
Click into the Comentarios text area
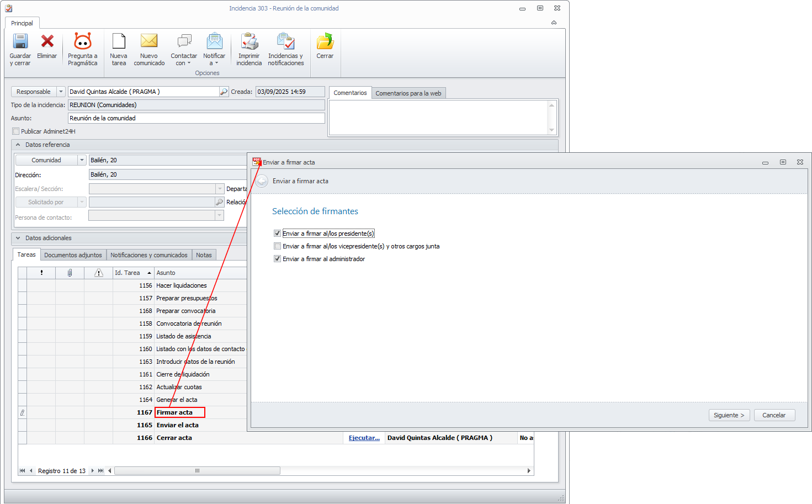point(438,117)
